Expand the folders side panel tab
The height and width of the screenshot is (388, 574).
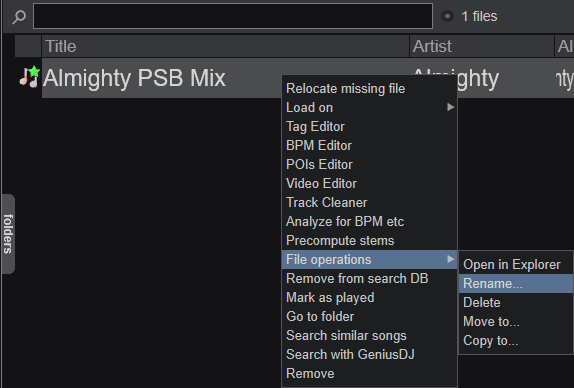pos(8,234)
